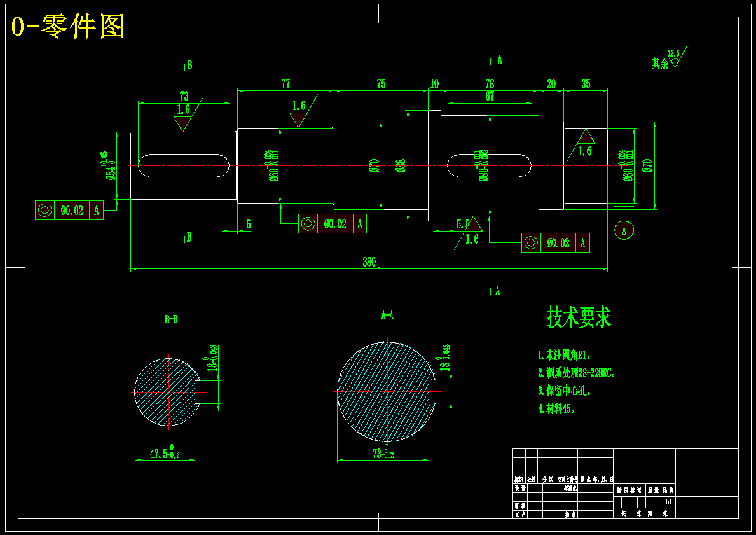Click the "A-A" section view label
Screen dimensions: 756x535
tap(387, 316)
